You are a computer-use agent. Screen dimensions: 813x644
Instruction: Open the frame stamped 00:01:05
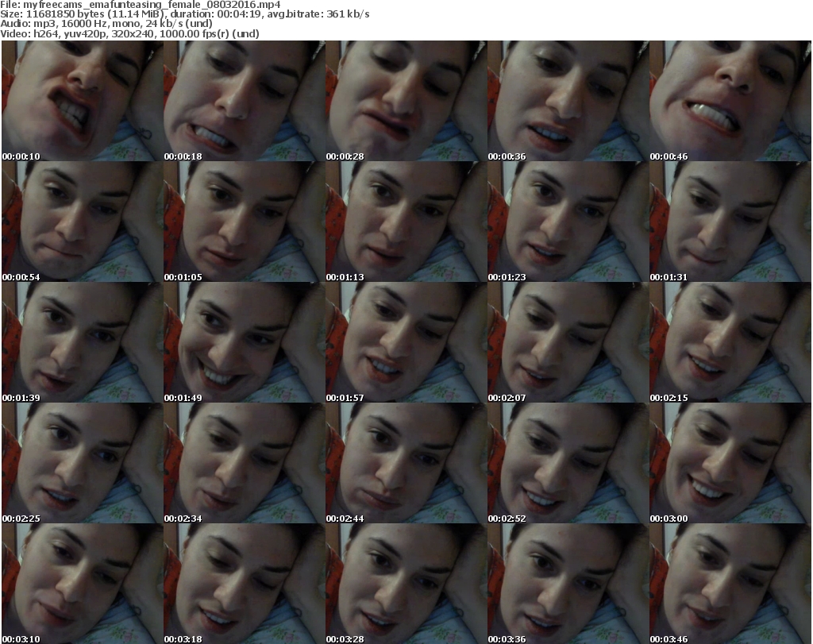point(245,222)
